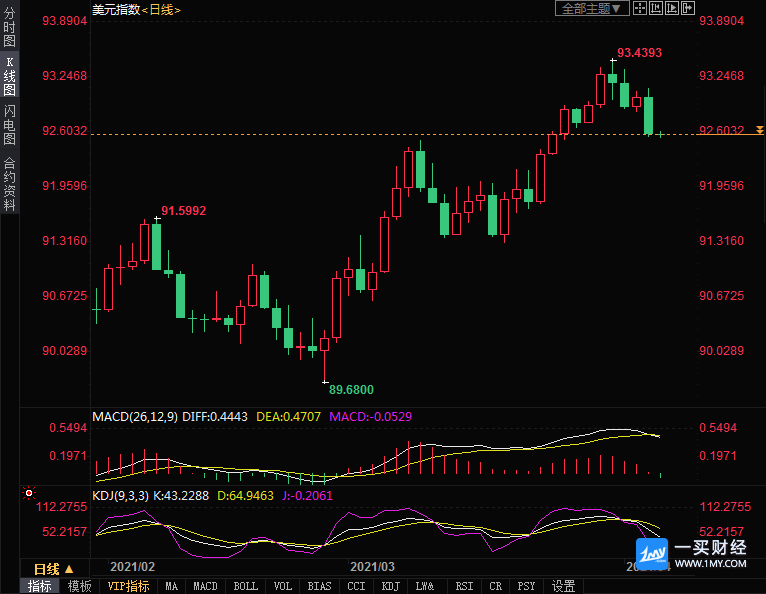This screenshot has width=766, height=594.
Task: Click the 89.6800 low price label
Action: click(351, 389)
